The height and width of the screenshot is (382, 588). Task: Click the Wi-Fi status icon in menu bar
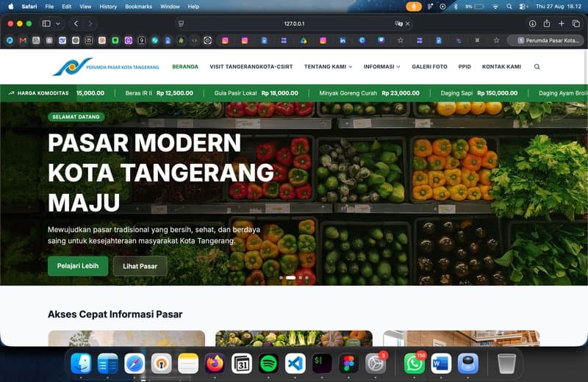tap(495, 7)
